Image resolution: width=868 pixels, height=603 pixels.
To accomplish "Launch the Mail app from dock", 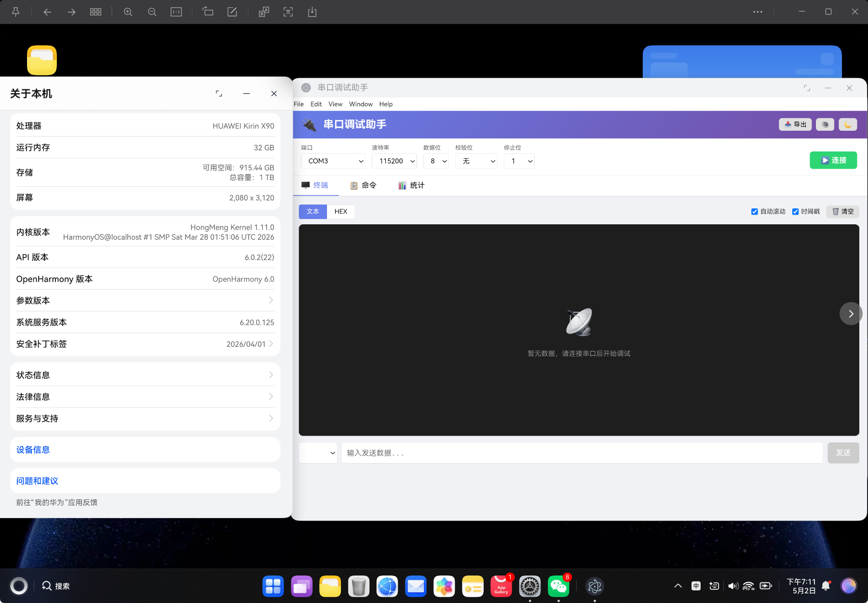I will pyautogui.click(x=416, y=586).
